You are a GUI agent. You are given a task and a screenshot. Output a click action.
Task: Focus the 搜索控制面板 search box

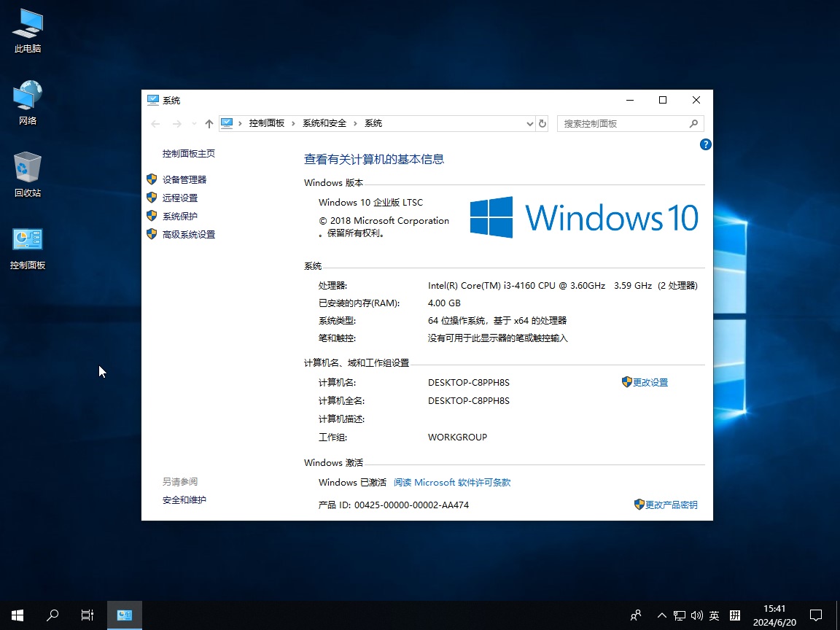(630, 124)
